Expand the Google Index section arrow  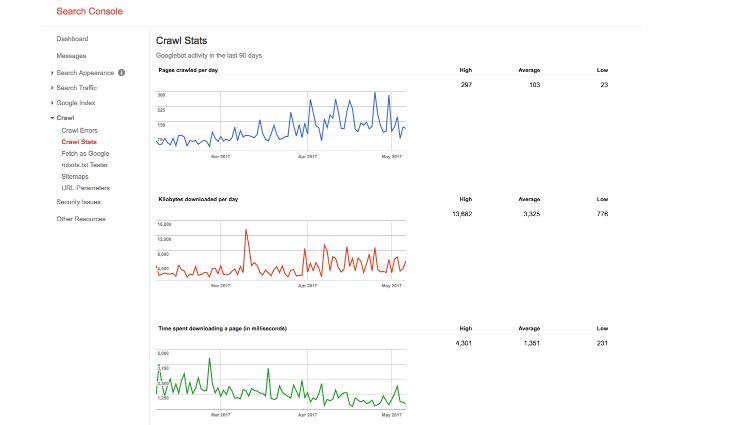tap(52, 103)
